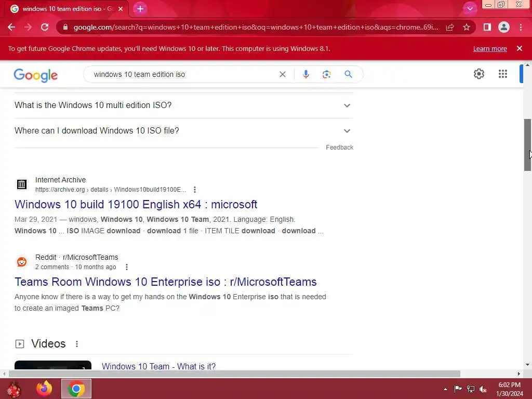532x399 pixels.
Task: Close the windows 10 team edition iso tab
Action: [121, 9]
